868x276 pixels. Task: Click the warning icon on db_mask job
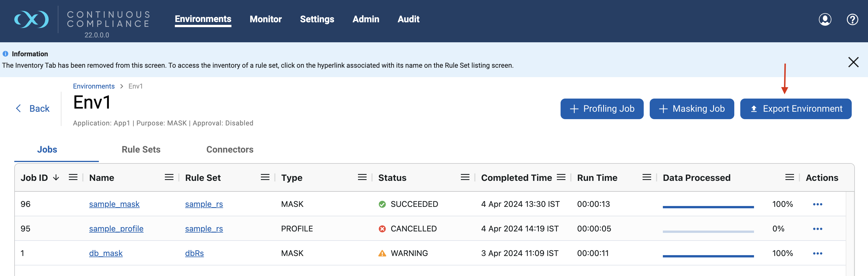(382, 253)
